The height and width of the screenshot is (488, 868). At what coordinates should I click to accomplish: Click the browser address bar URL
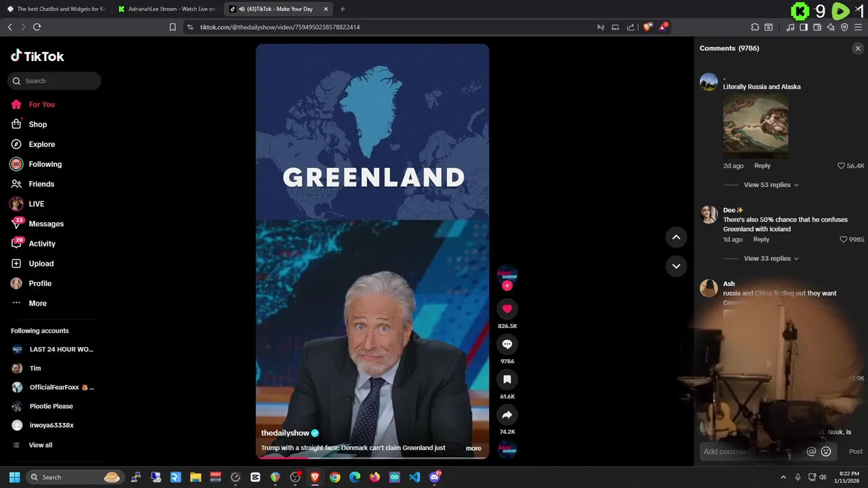pyautogui.click(x=279, y=27)
